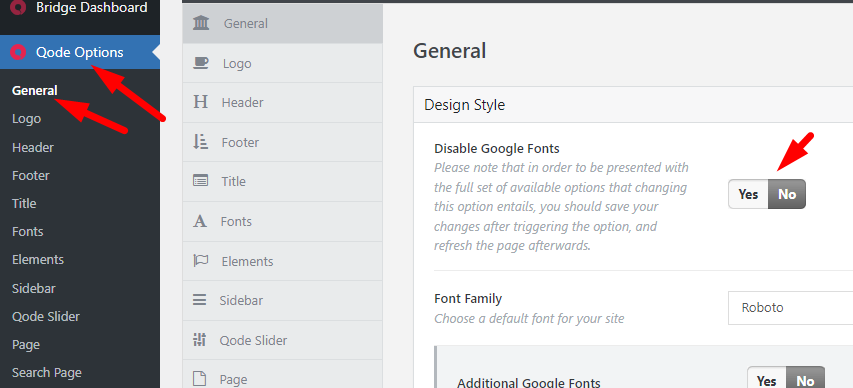Set Disable Google Fonts to No
The image size is (853, 388).
click(x=787, y=194)
